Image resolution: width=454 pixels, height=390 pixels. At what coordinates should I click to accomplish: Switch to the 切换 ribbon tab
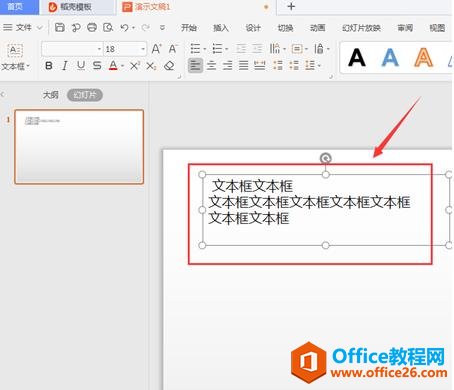point(285,28)
